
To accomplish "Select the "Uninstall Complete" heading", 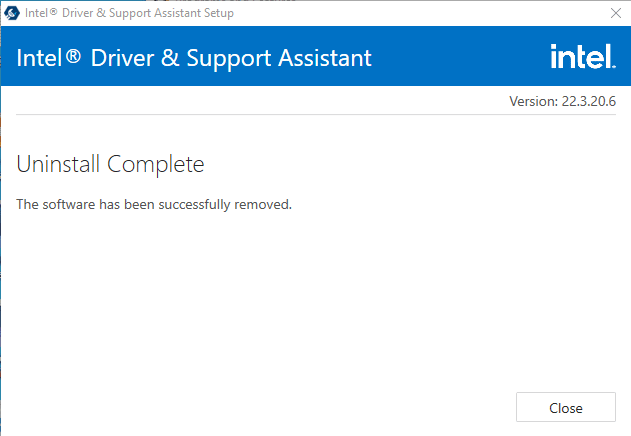I will pyautogui.click(x=110, y=164).
